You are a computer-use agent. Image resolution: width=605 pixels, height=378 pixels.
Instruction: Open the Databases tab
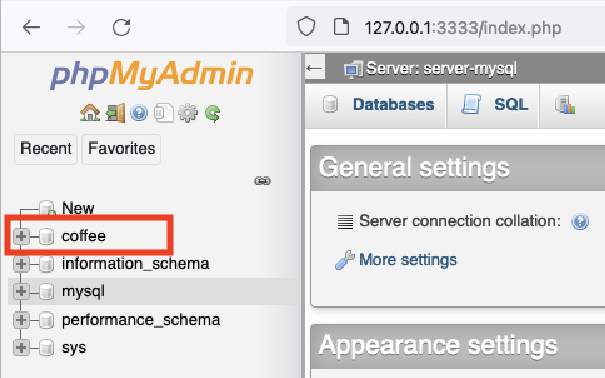click(x=378, y=105)
